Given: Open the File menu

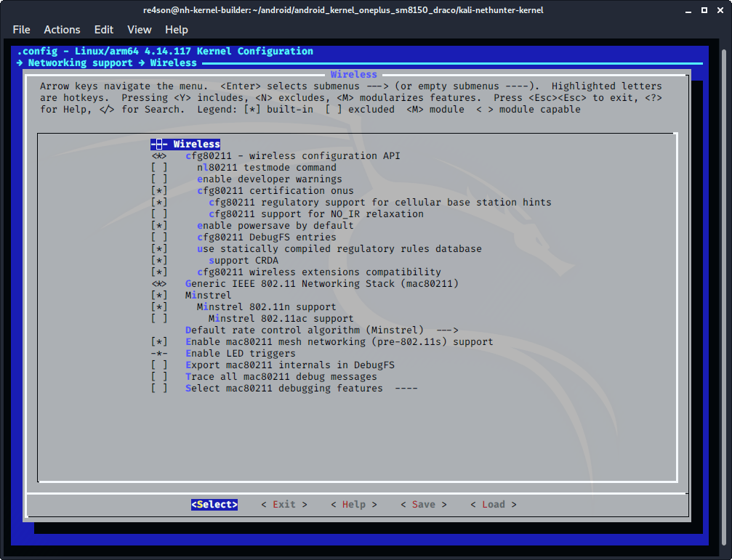Looking at the screenshot, I should (21, 30).
